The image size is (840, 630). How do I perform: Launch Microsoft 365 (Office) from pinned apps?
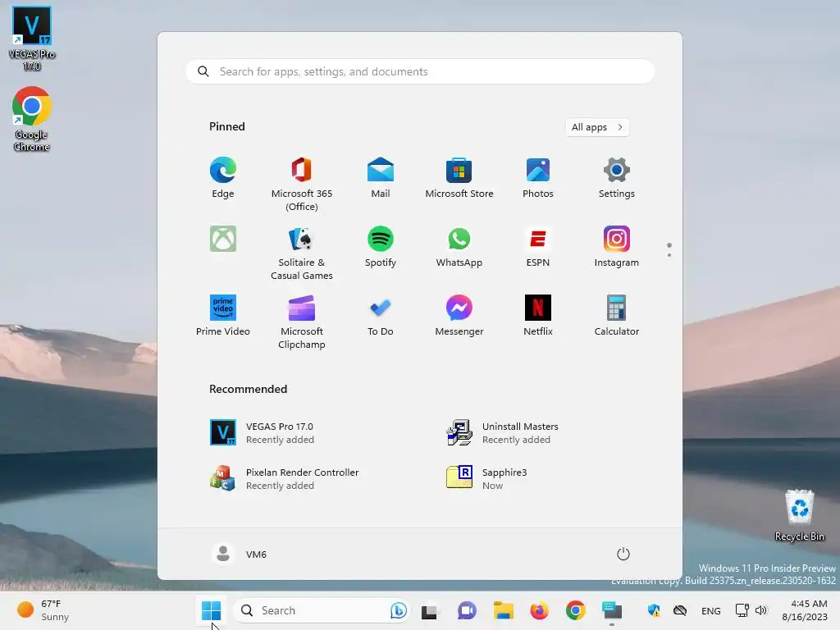click(302, 185)
